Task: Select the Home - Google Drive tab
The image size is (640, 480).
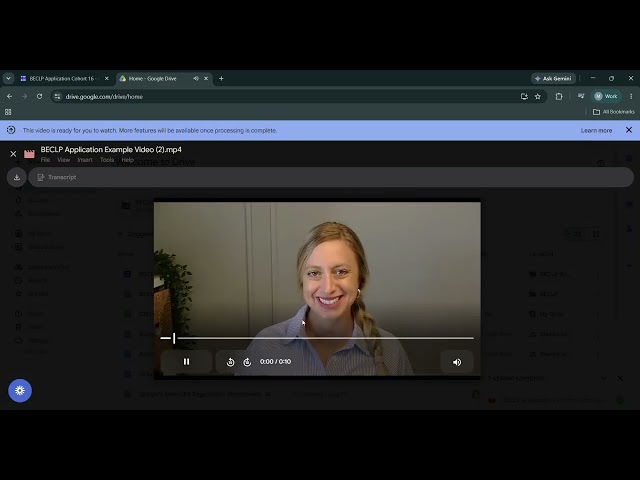Action: tap(153, 78)
